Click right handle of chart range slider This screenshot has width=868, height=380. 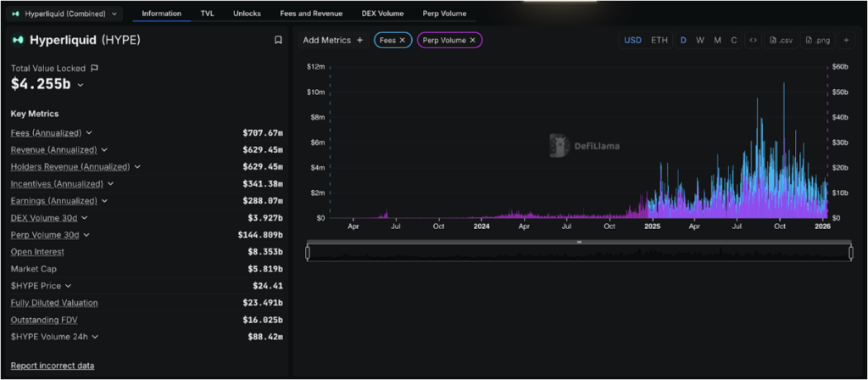[x=851, y=253]
